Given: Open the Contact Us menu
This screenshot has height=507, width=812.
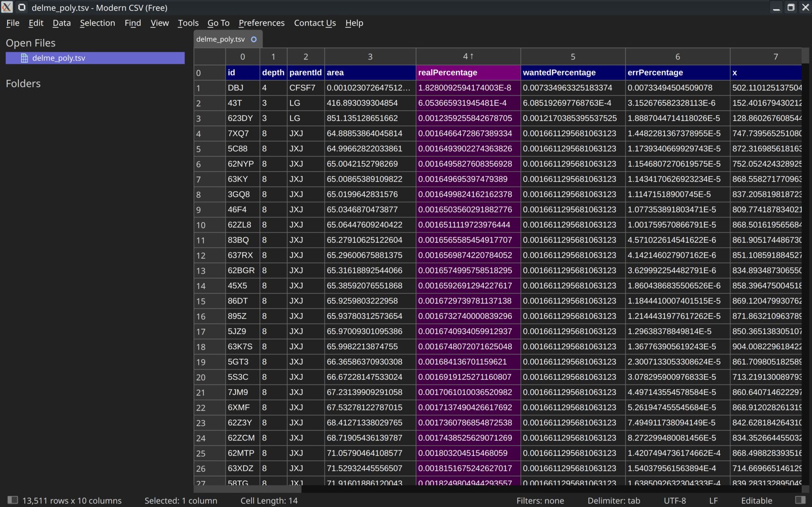Looking at the screenshot, I should [315, 23].
